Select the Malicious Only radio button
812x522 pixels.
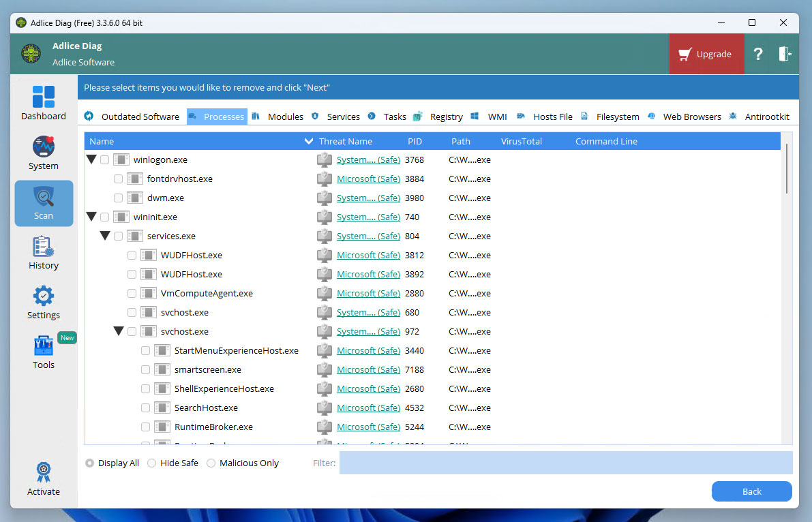tap(211, 463)
